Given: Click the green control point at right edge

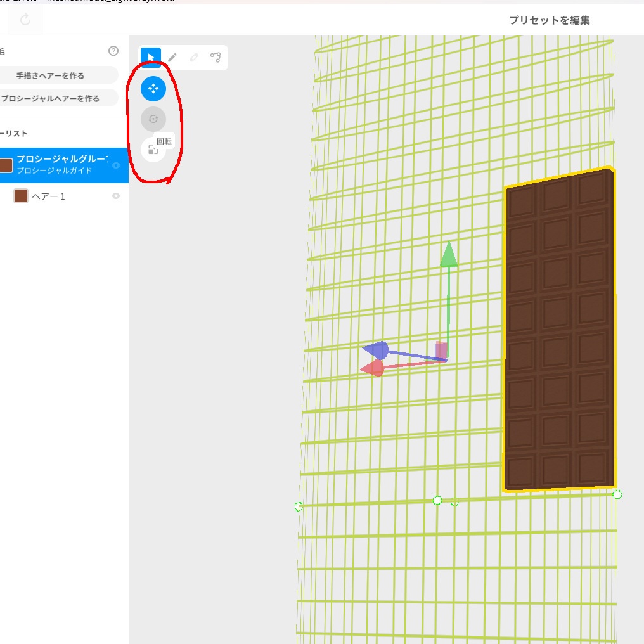Looking at the screenshot, I should [617, 494].
